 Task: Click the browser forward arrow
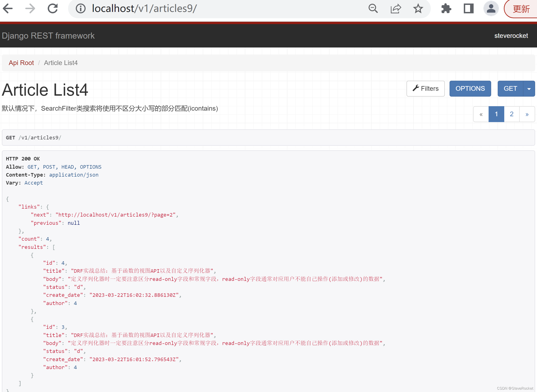pyautogui.click(x=30, y=9)
